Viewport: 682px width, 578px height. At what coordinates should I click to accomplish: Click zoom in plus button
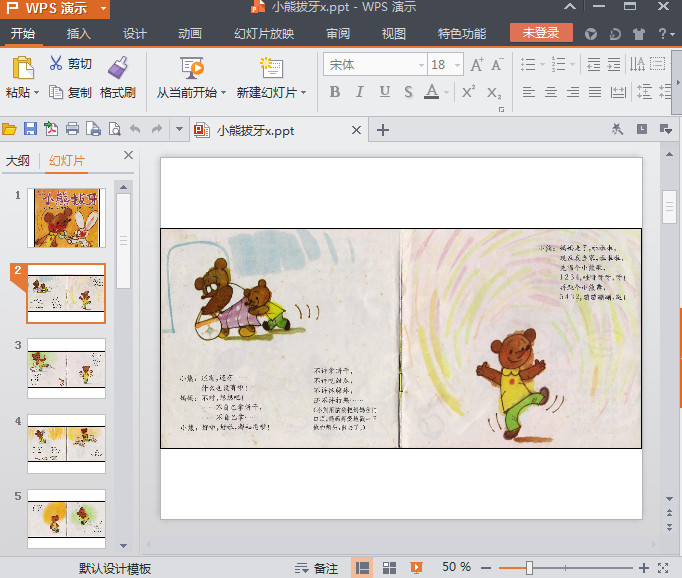click(x=644, y=568)
